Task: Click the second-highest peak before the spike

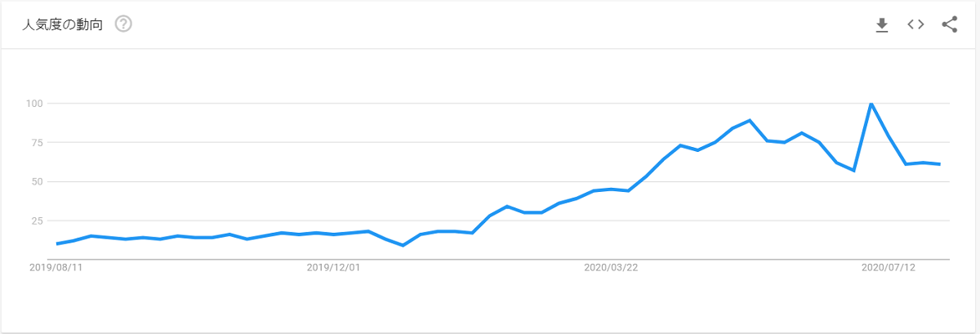Action: 750,121
